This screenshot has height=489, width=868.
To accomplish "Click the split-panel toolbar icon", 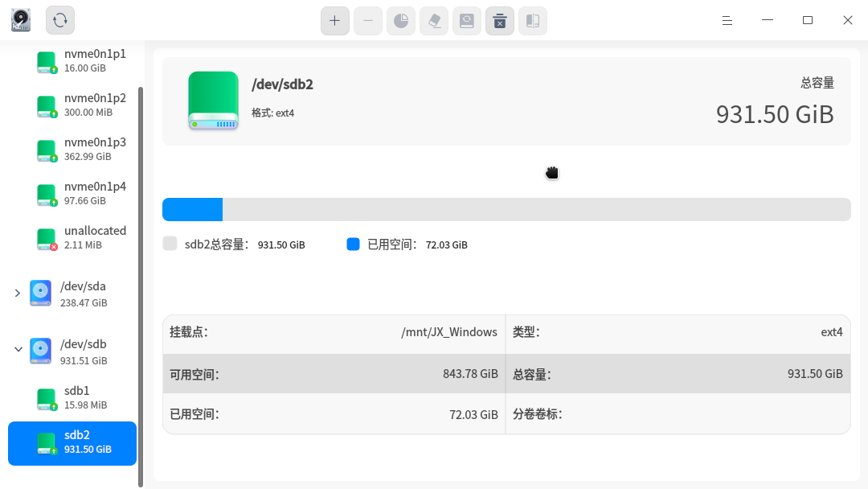I will click(533, 21).
